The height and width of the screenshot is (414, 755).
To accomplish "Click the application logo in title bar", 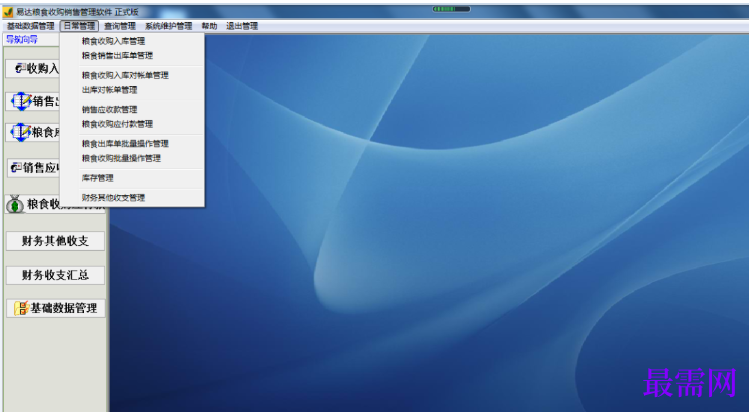I will tap(8, 12).
